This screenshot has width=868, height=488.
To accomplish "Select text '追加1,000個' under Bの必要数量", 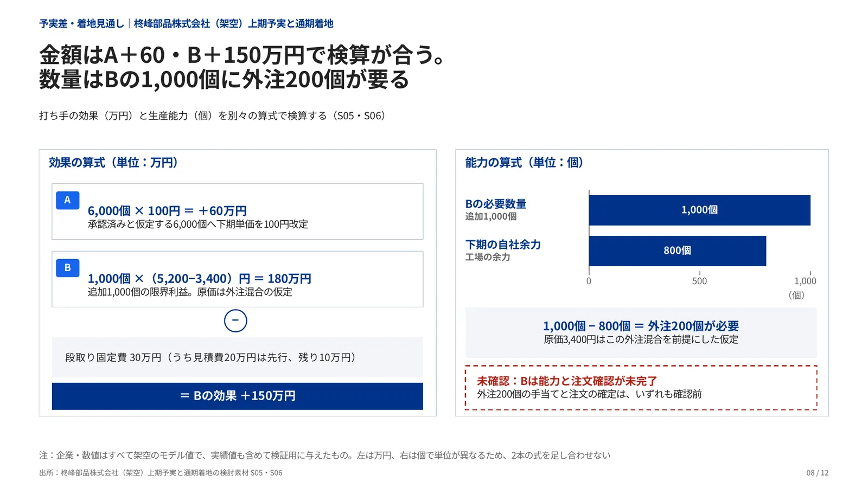I will tap(491, 216).
